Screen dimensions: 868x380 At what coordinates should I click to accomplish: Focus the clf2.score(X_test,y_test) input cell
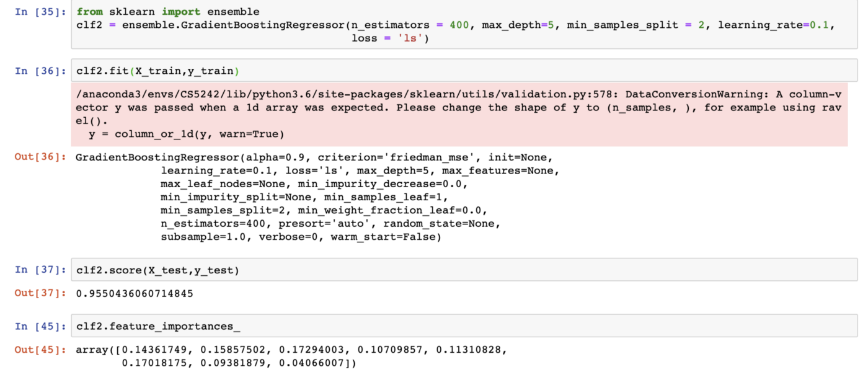pos(434,270)
